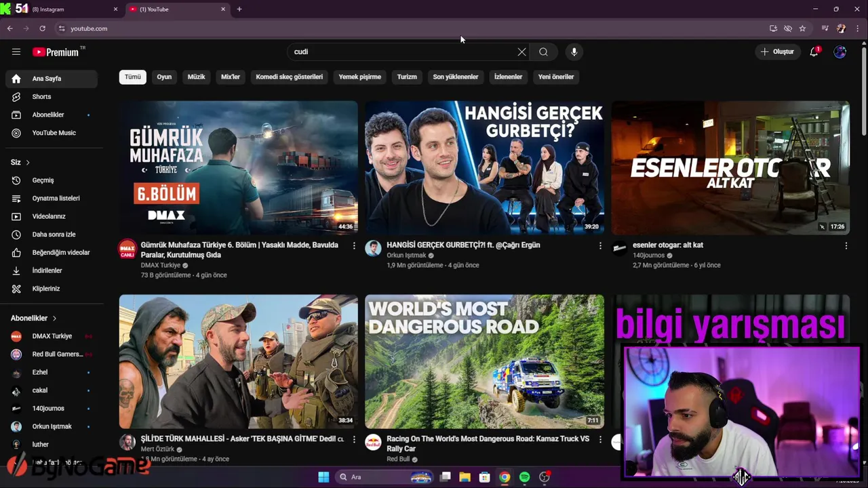Select the Turizm filter chip
The height and width of the screenshot is (488, 868).
point(407,77)
